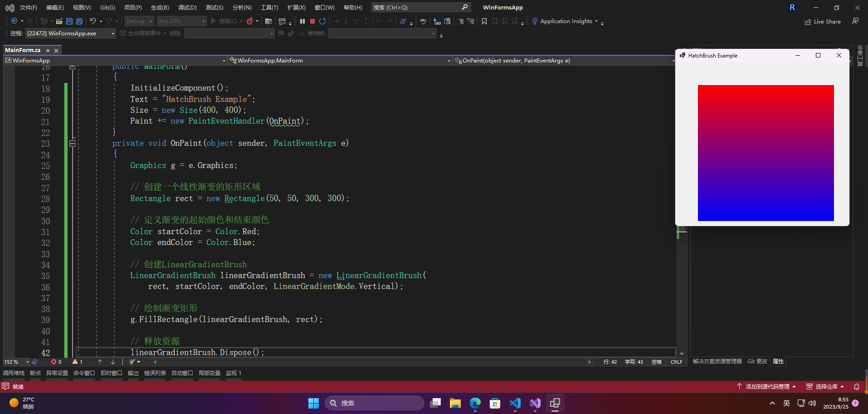868x414 pixels.
Task: Click the Hot Reload flame icon
Action: (x=249, y=21)
